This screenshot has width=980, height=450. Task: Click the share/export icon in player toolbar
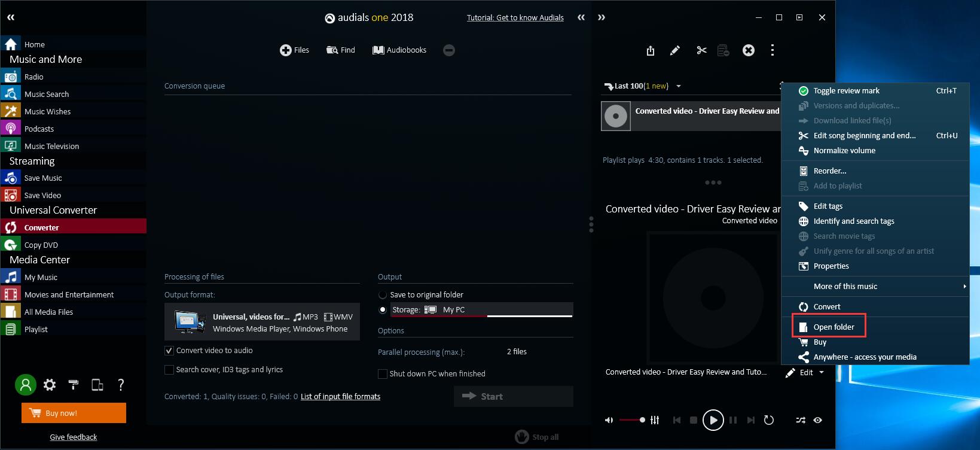click(651, 51)
